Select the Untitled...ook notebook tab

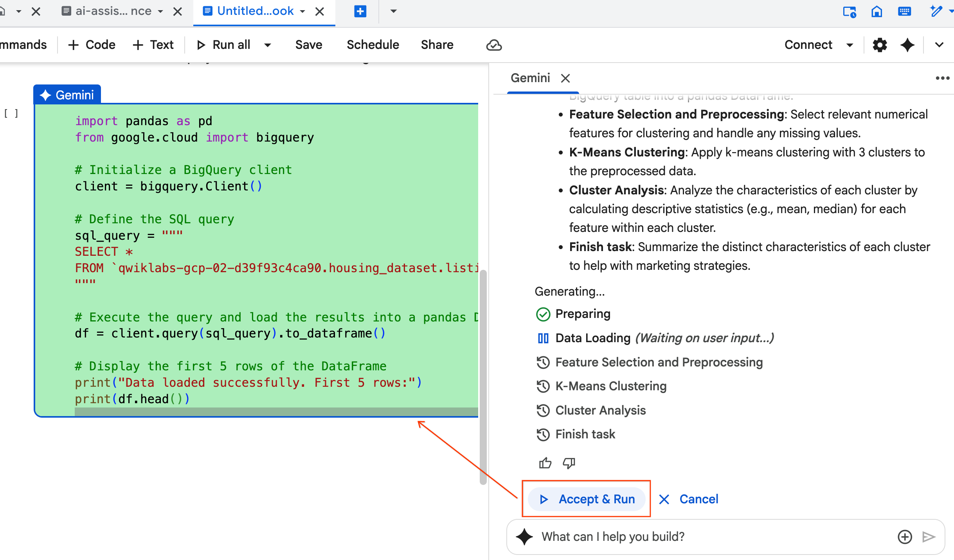point(255,11)
